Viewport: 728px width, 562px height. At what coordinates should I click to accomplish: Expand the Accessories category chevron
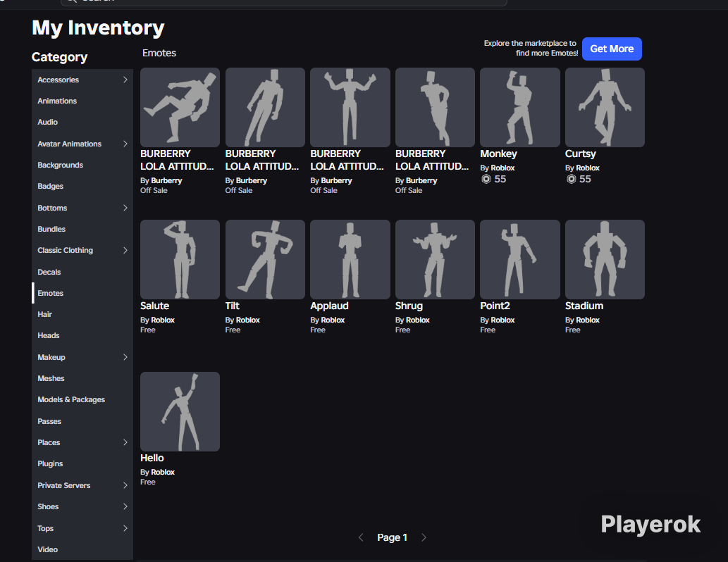point(125,80)
